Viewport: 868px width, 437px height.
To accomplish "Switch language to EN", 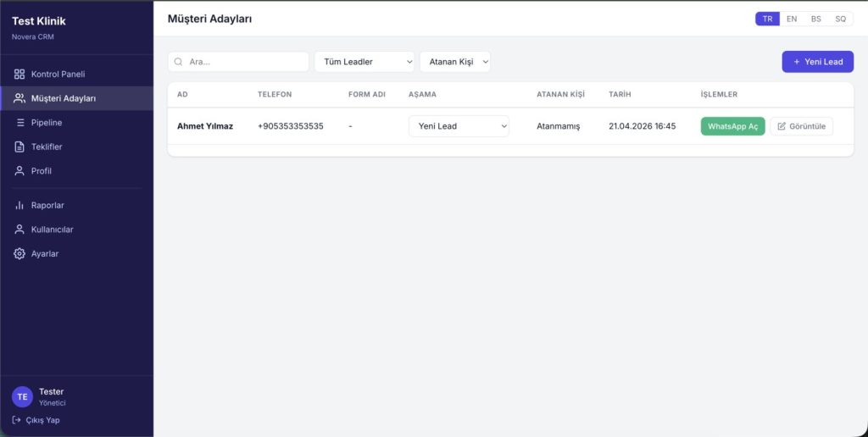I will [792, 19].
